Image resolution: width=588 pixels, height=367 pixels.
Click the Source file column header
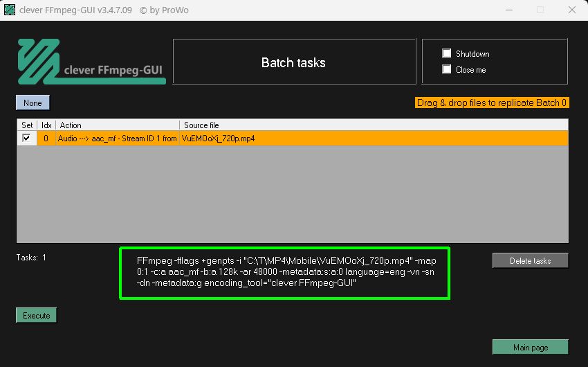pos(374,125)
